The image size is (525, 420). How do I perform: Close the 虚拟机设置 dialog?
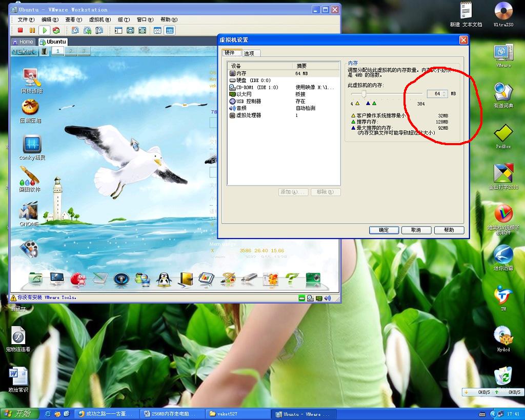tap(463, 40)
